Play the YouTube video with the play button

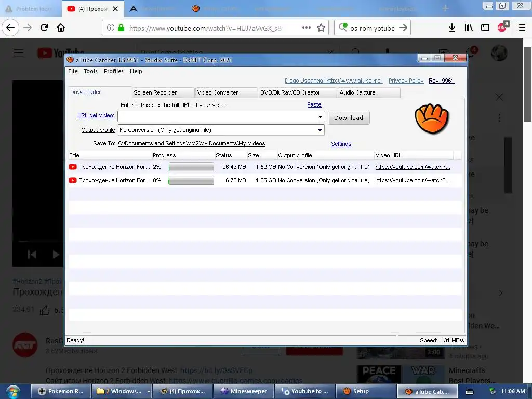click(x=56, y=255)
